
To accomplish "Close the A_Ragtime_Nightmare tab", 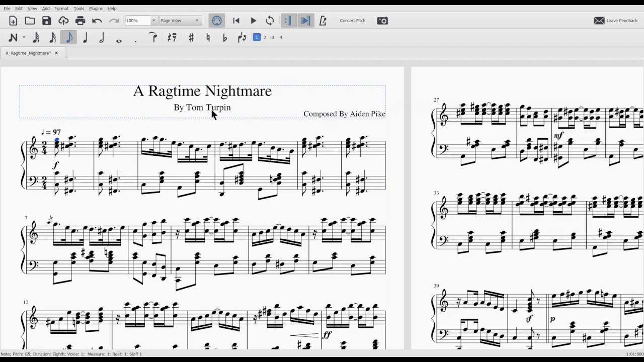I will 56,53.
